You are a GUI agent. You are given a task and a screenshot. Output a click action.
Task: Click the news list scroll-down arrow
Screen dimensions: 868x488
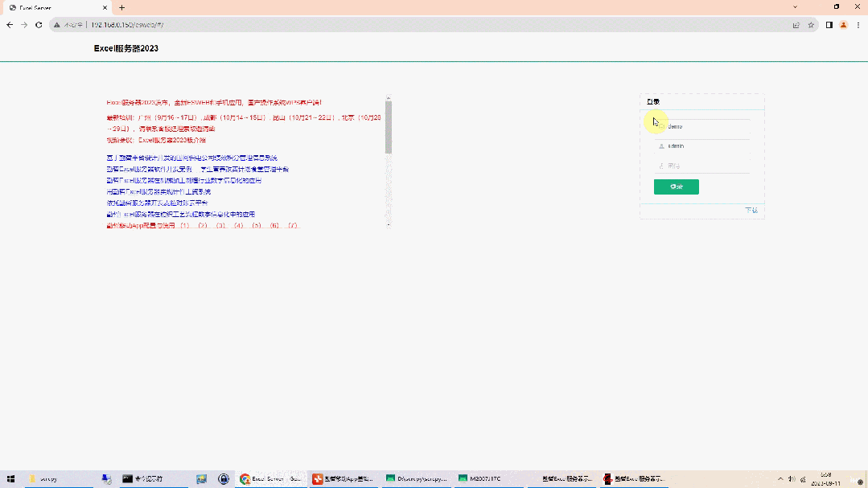(x=388, y=224)
